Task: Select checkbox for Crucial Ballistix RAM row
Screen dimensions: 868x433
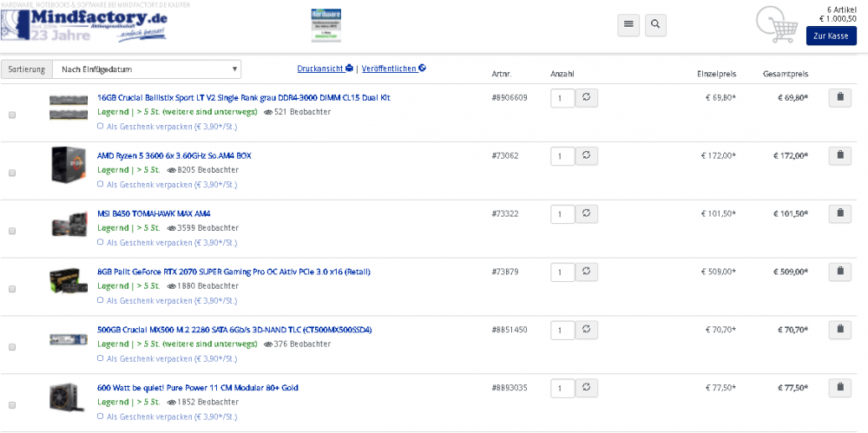Action: (12, 115)
